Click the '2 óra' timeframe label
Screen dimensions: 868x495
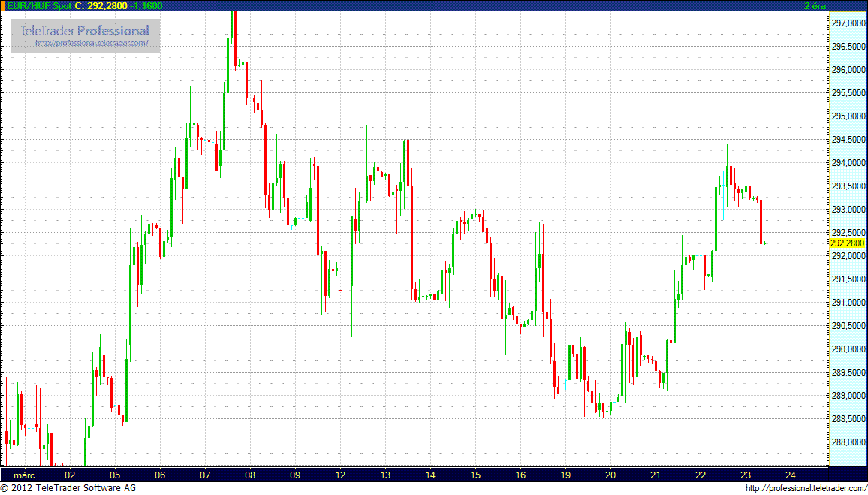pyautogui.click(x=816, y=5)
